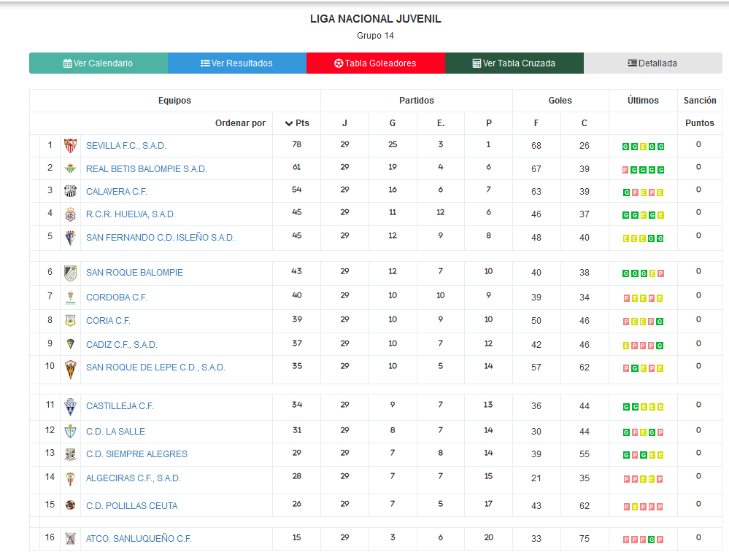Click the first result badge for Sevilla
Screen dimensions: 729x560
[x=625, y=147]
